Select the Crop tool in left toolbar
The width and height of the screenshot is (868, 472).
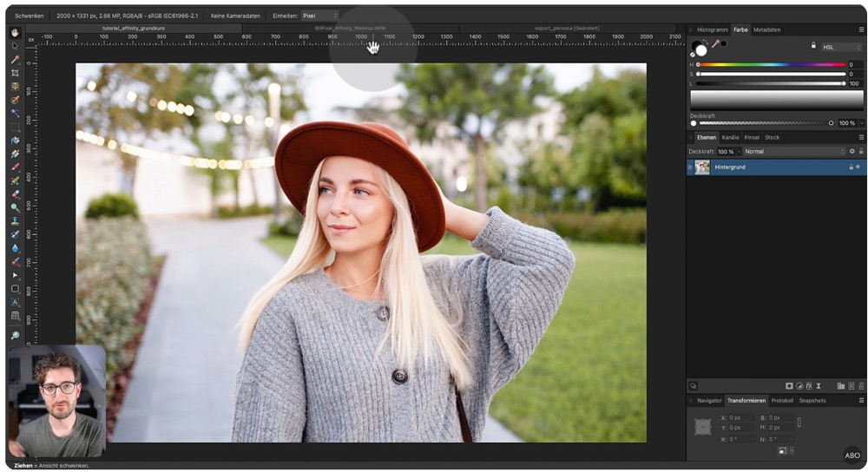(x=15, y=73)
